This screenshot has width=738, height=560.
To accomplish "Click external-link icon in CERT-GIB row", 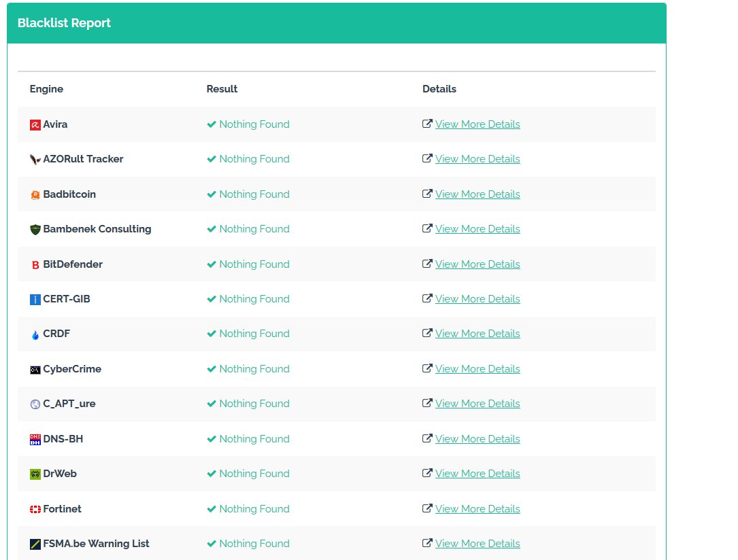I will [x=427, y=298].
